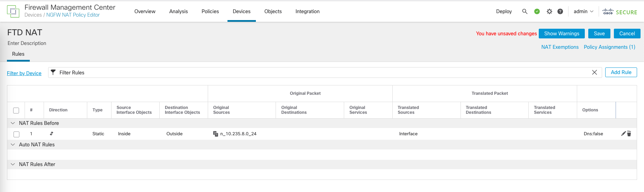Check the checkbox for NAT rule 1
The height and width of the screenshot is (192, 644).
(x=16, y=134)
